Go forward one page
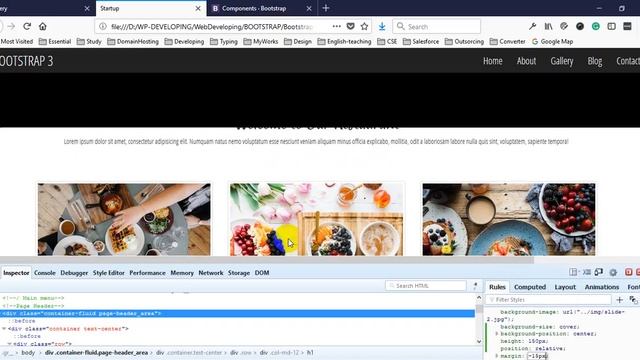Viewport: 640px width, 360px height. click(x=11, y=27)
